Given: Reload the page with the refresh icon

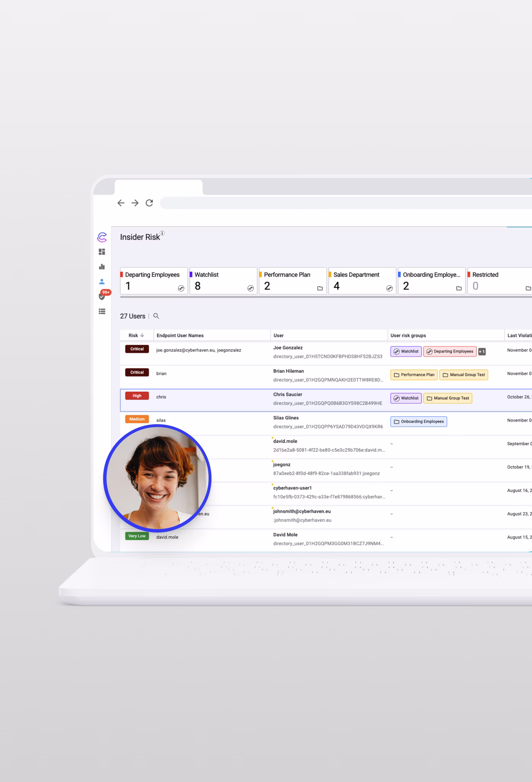Looking at the screenshot, I should click(149, 203).
